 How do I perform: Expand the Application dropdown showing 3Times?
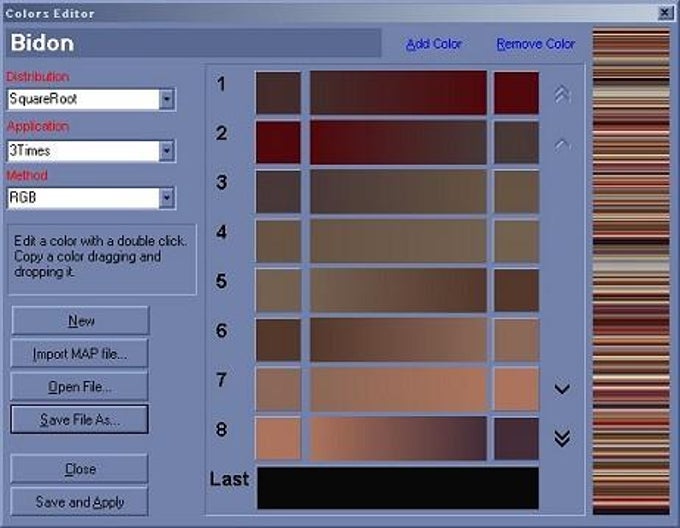point(92,151)
